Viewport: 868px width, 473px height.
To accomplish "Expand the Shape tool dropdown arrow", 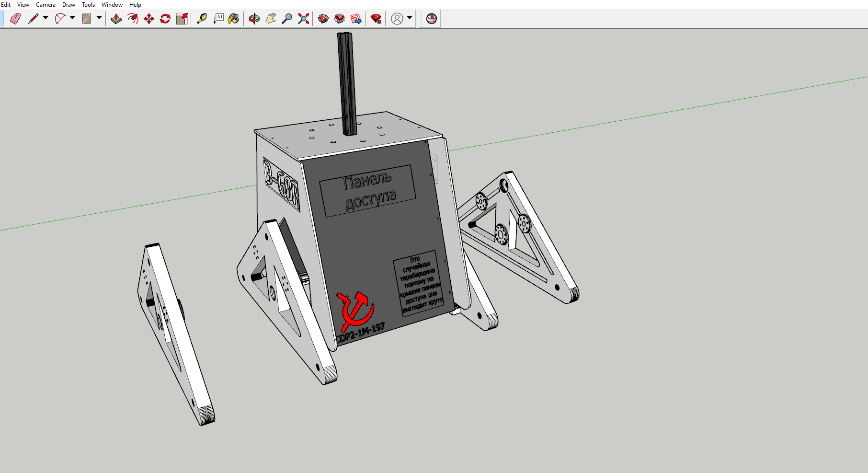I will [99, 18].
